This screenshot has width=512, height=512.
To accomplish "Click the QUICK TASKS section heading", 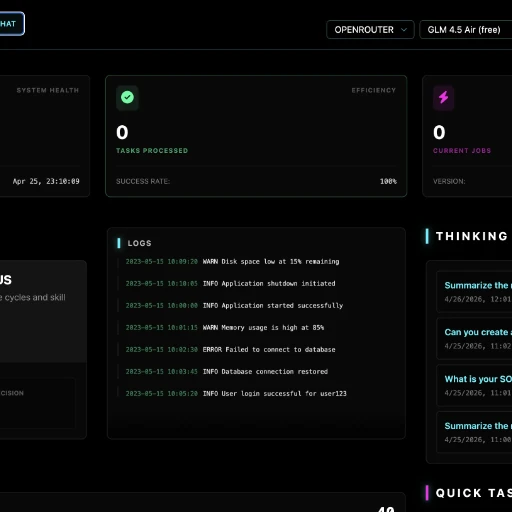I will (x=473, y=493).
